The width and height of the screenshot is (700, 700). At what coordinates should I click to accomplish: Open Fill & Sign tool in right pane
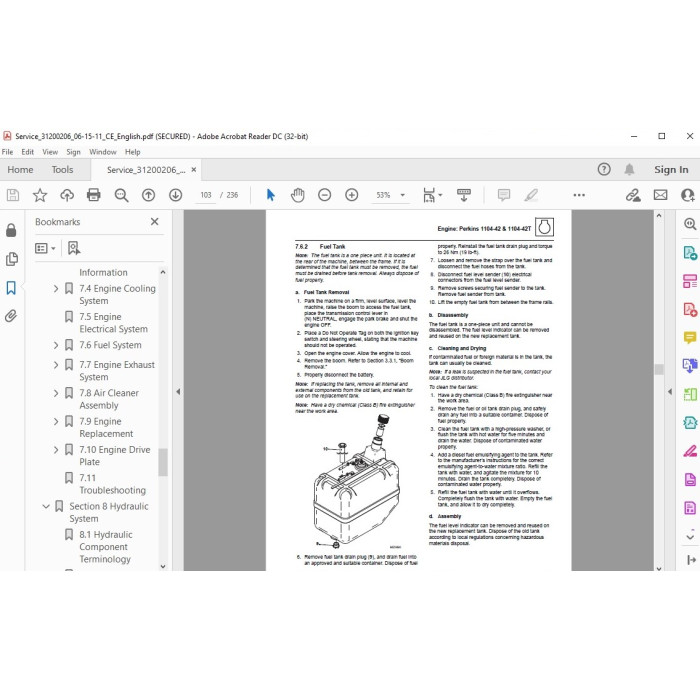(x=690, y=451)
